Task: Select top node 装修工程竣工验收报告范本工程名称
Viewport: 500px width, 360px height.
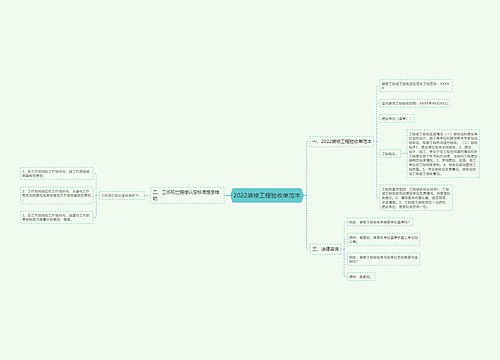Action: (x=416, y=85)
